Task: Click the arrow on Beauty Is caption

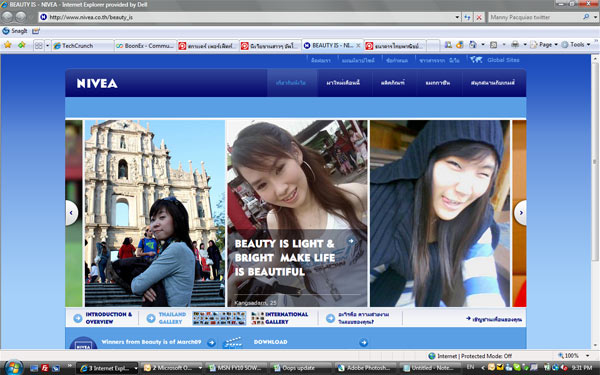Action: click(x=351, y=241)
